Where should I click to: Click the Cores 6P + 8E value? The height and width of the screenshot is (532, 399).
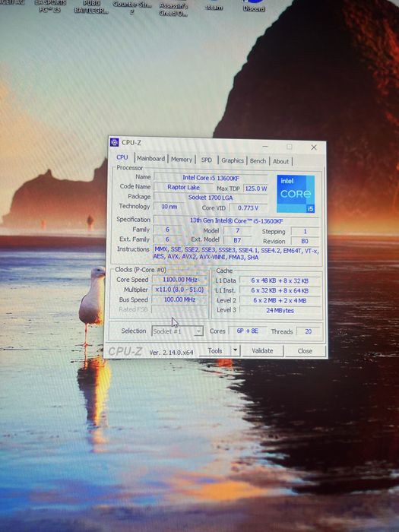pos(247,331)
